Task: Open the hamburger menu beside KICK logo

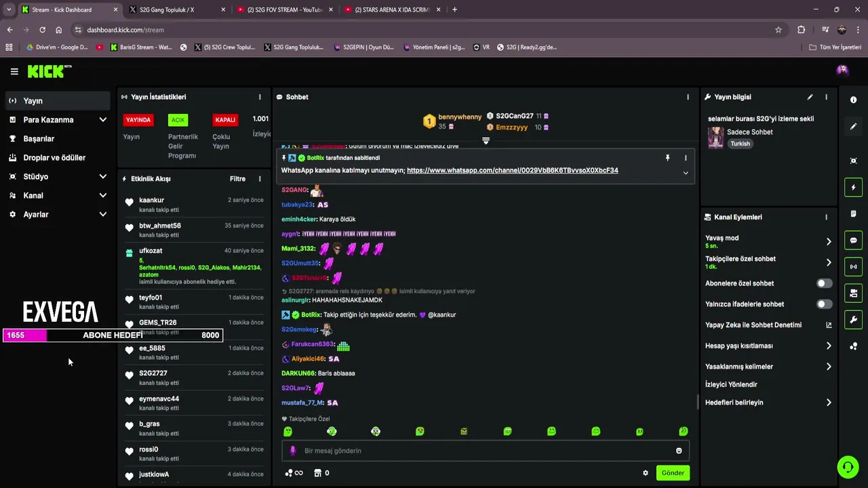Action: [14, 71]
